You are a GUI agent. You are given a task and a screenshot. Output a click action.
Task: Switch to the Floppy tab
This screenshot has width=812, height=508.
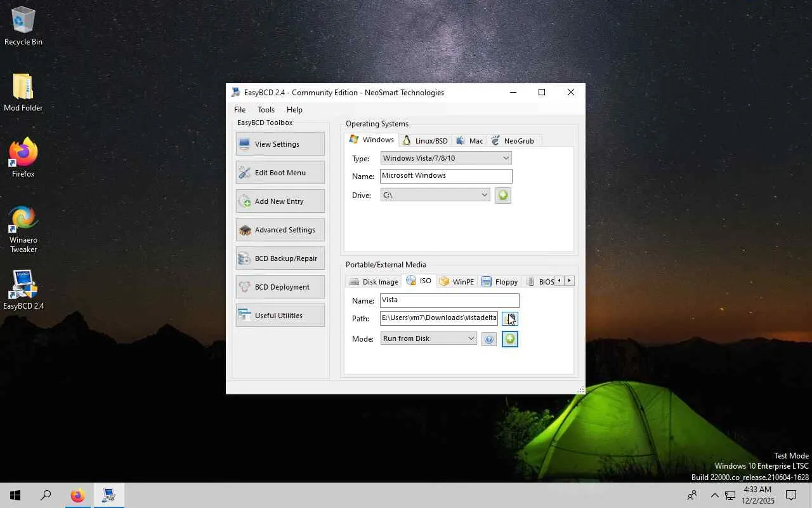[500, 282]
